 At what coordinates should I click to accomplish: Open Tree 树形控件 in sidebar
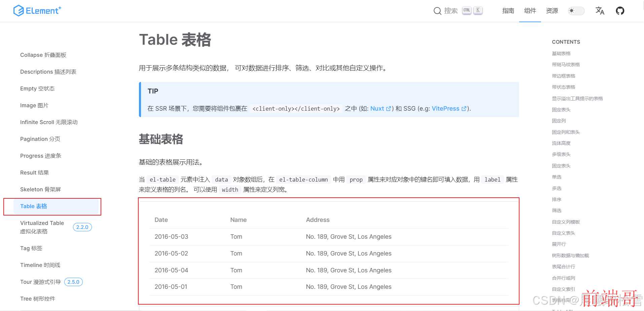click(38, 299)
